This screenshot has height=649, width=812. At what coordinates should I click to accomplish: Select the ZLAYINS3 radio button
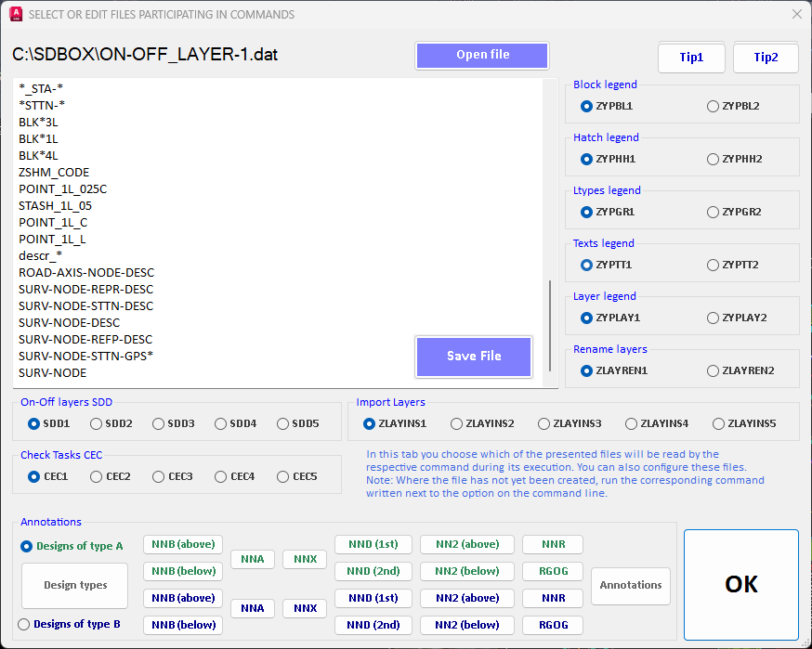pos(570,424)
